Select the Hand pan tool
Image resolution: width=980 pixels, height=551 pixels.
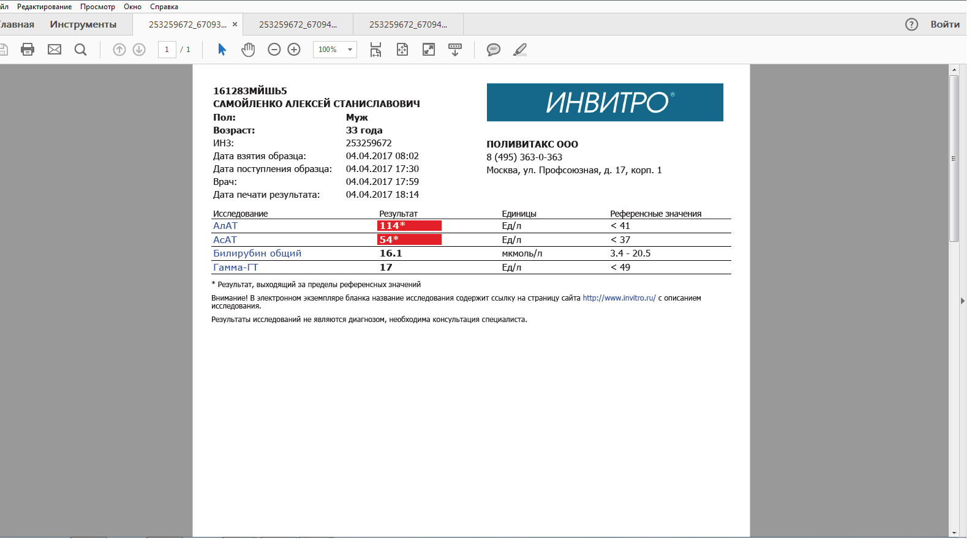pos(248,50)
